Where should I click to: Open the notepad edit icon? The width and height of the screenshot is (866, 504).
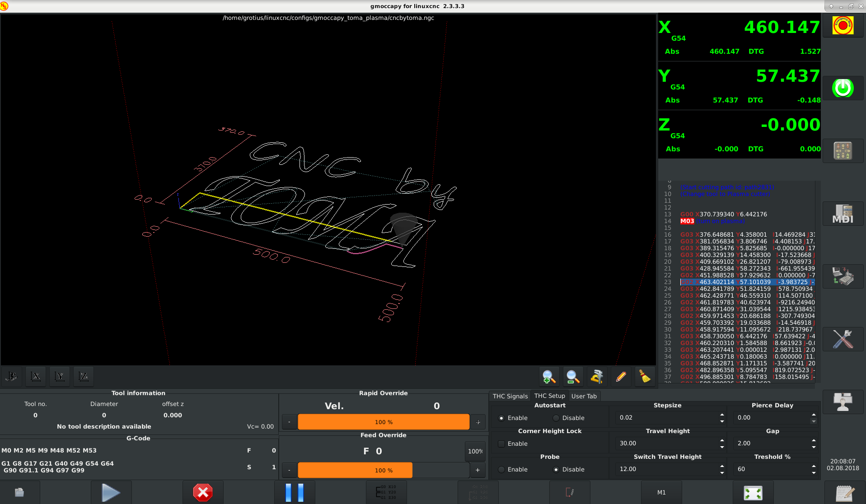click(x=844, y=493)
